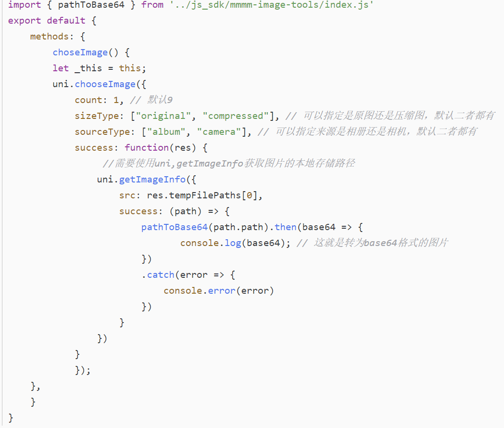Click the let _this = this line

100,68
